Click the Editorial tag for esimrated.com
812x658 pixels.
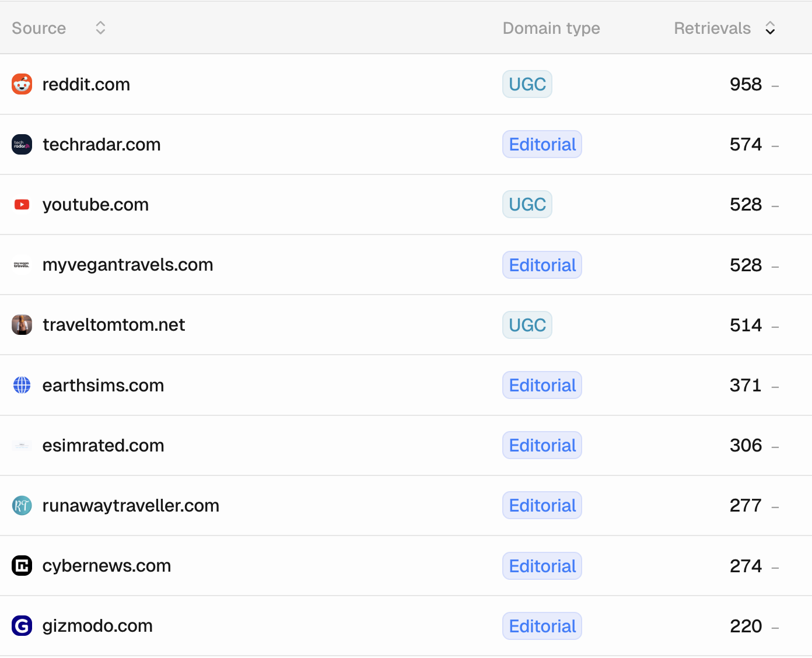542,445
